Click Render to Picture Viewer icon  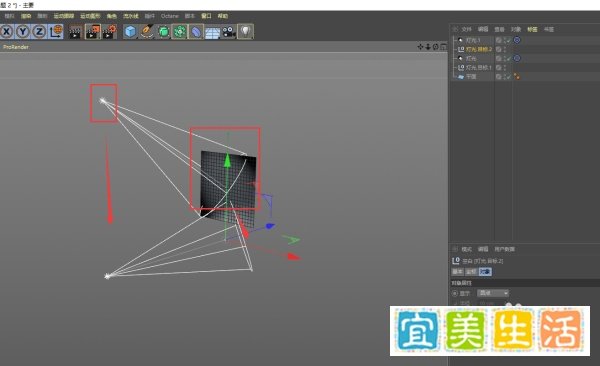pyautogui.click(x=93, y=32)
